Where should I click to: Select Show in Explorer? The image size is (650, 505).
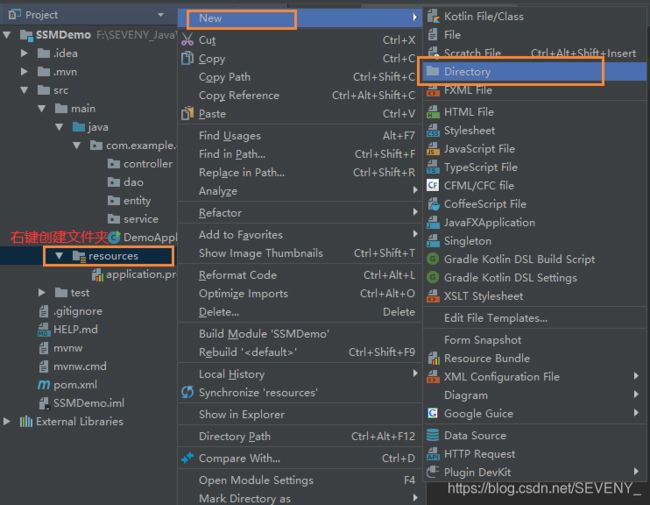(x=300, y=414)
